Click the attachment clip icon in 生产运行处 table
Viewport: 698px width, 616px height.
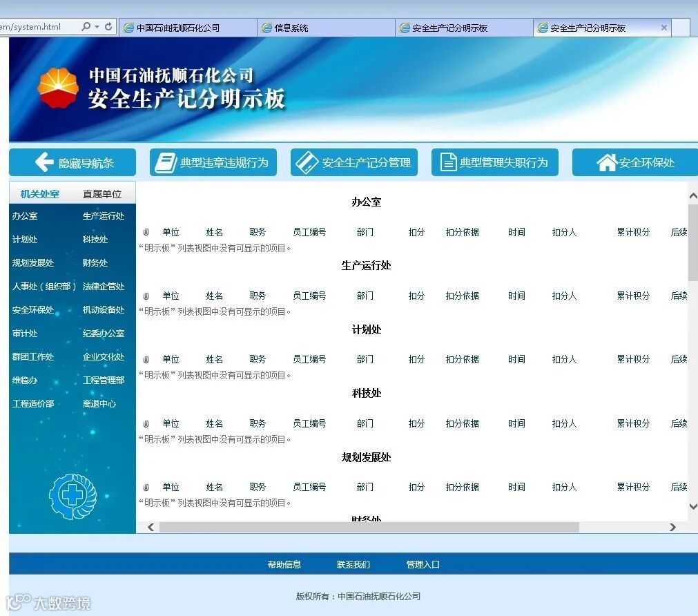click(x=146, y=296)
